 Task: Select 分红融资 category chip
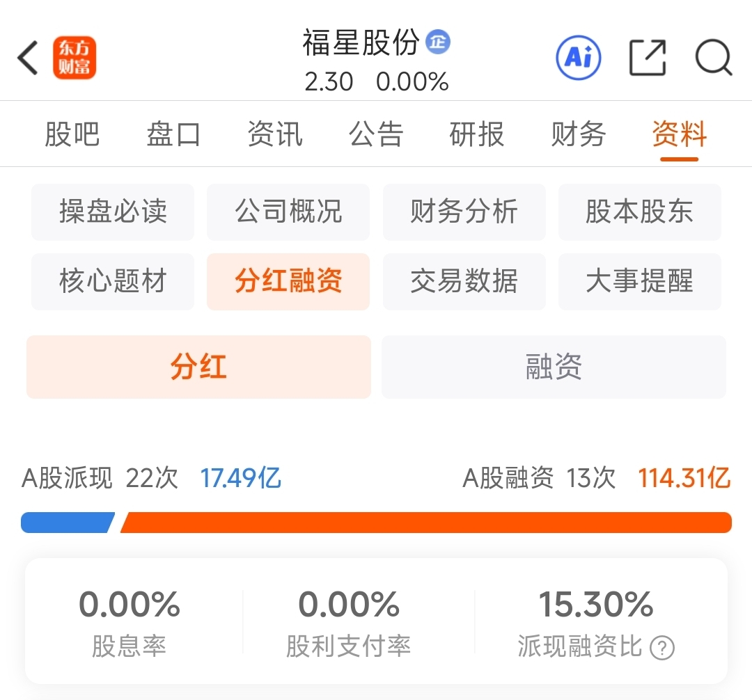point(288,281)
